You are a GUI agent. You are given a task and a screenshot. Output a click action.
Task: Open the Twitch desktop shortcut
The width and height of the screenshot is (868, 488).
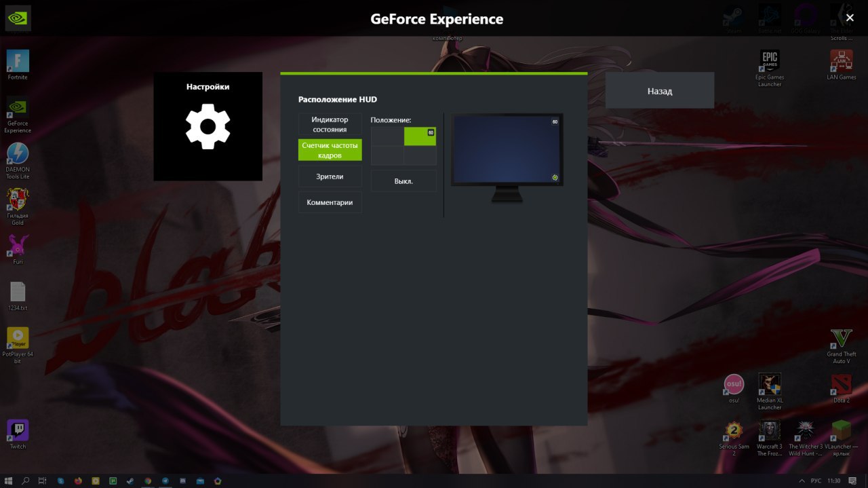[x=18, y=434]
